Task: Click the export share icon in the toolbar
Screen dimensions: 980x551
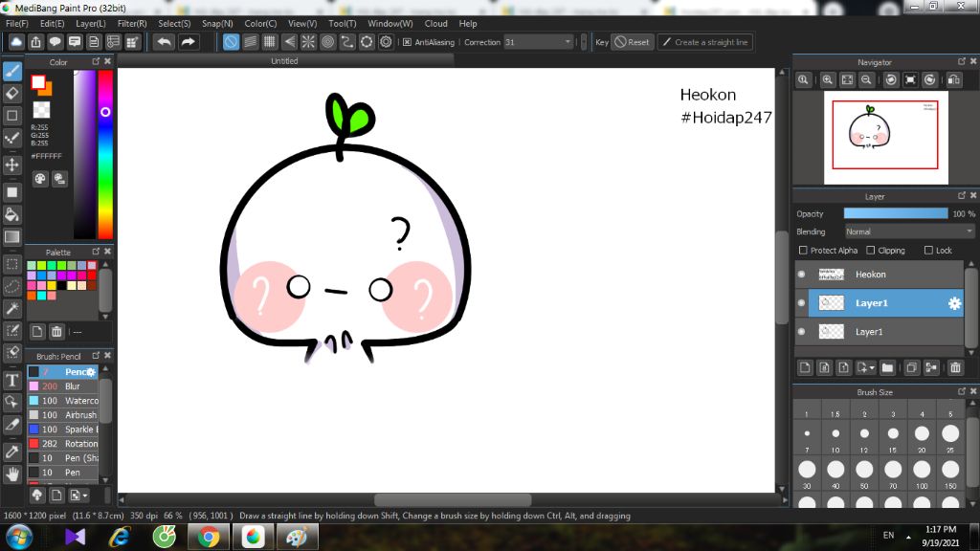Action: [35, 42]
